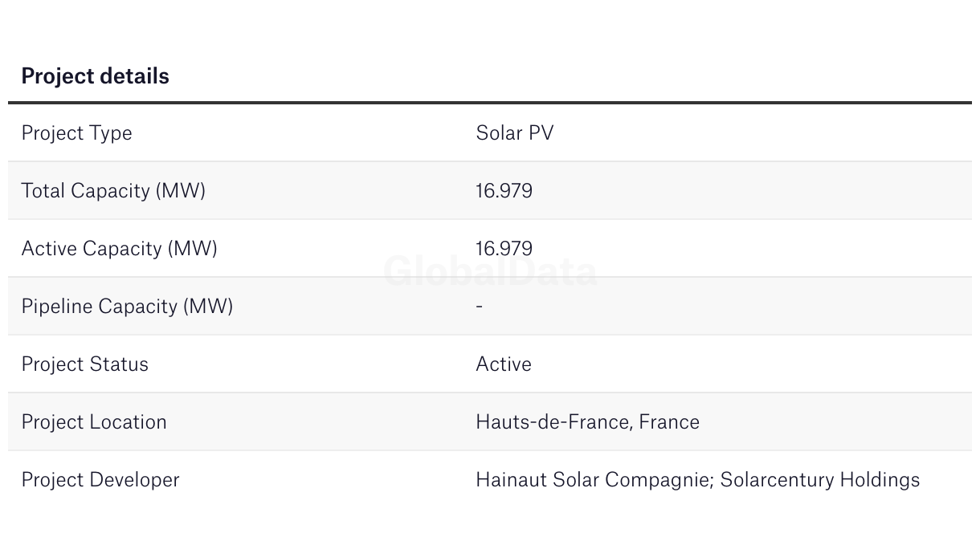Click the dash value for Pipeline Capacity
Screen dimensions: 980x541
(x=479, y=307)
